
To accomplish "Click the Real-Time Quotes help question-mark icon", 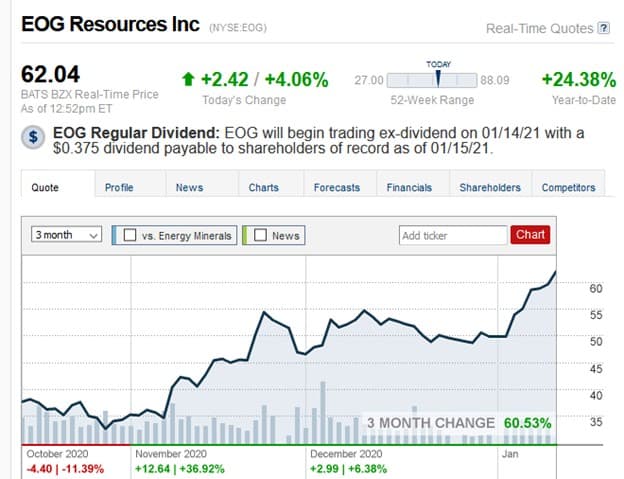I will 604,28.
